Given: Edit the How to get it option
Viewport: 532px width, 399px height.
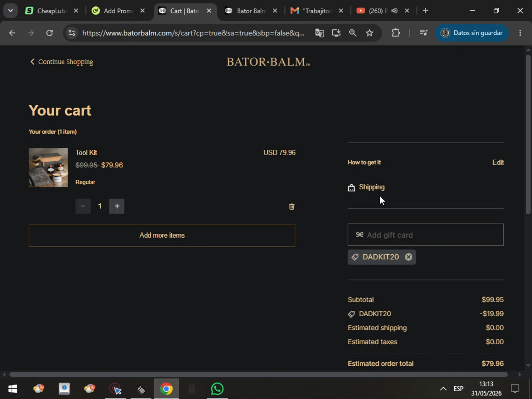Looking at the screenshot, I should click(498, 162).
